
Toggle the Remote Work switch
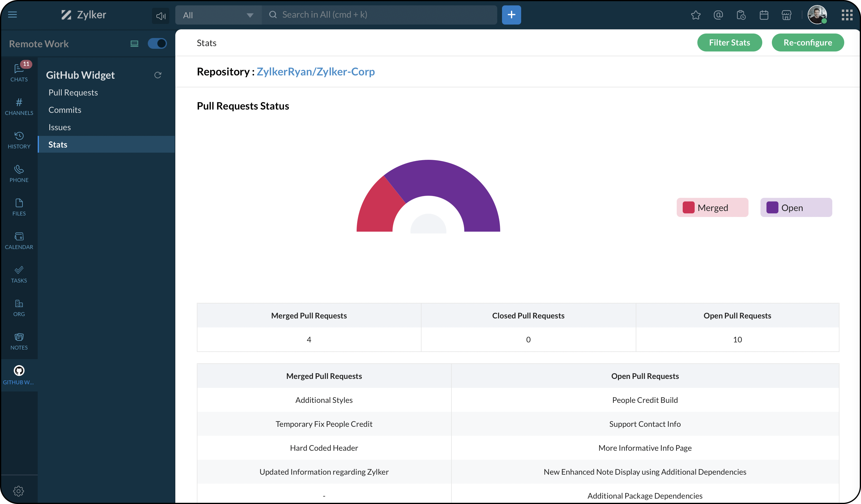pos(157,43)
